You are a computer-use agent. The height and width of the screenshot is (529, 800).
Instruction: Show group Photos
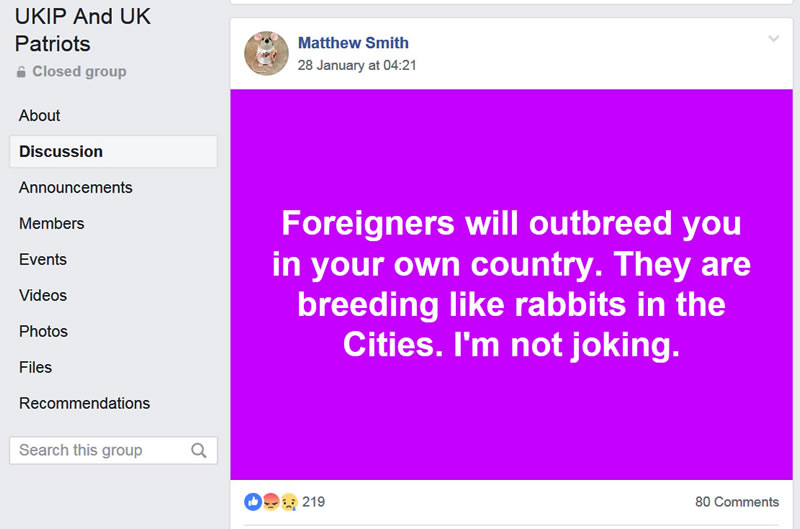(x=44, y=331)
